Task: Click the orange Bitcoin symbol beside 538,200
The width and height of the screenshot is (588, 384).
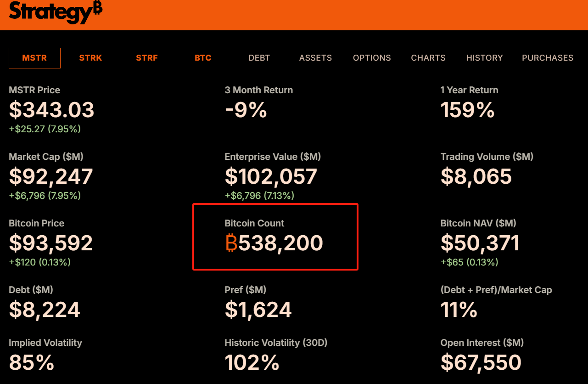Action: pyautogui.click(x=231, y=243)
